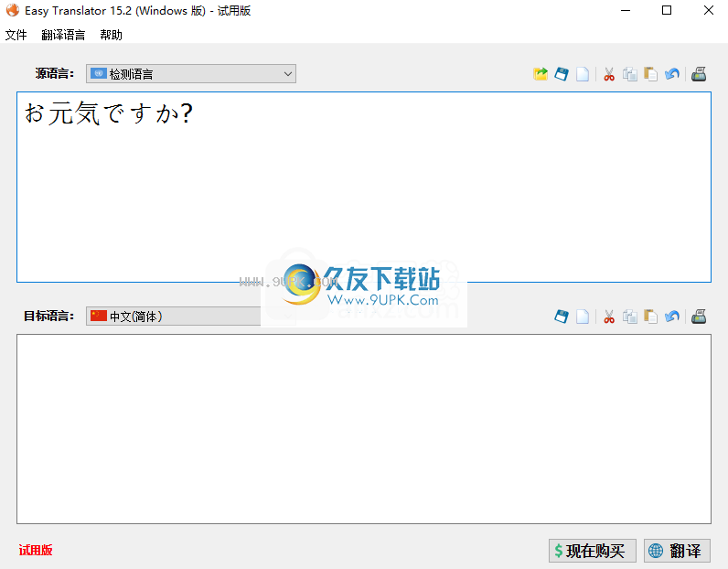Click the 翻译 translate button
The height and width of the screenshot is (569, 728).
point(677,551)
